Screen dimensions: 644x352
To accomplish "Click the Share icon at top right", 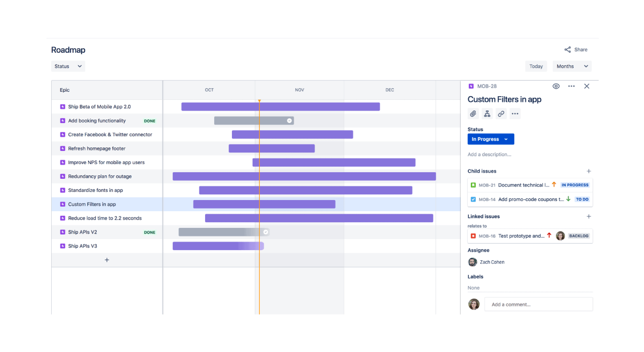I will 567,49.
